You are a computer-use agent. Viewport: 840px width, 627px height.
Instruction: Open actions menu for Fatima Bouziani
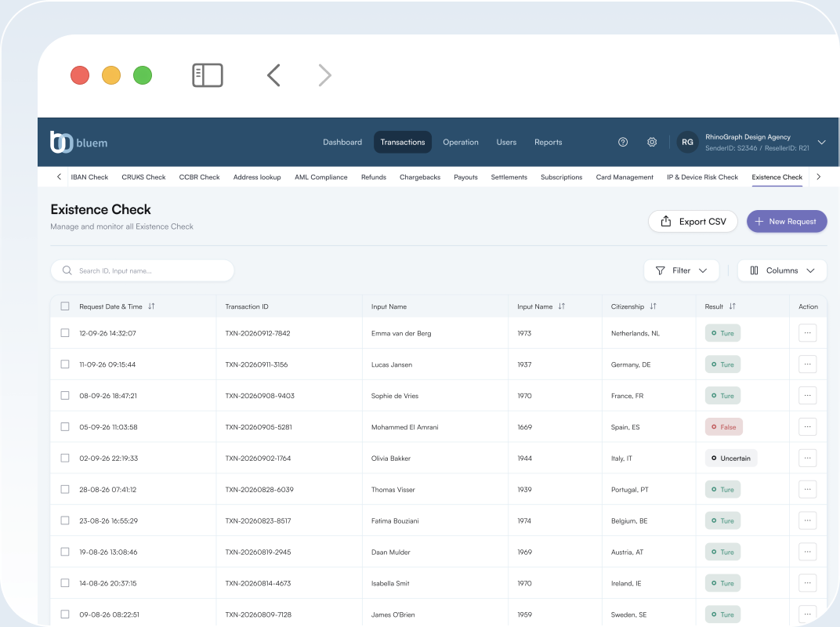[x=807, y=520]
